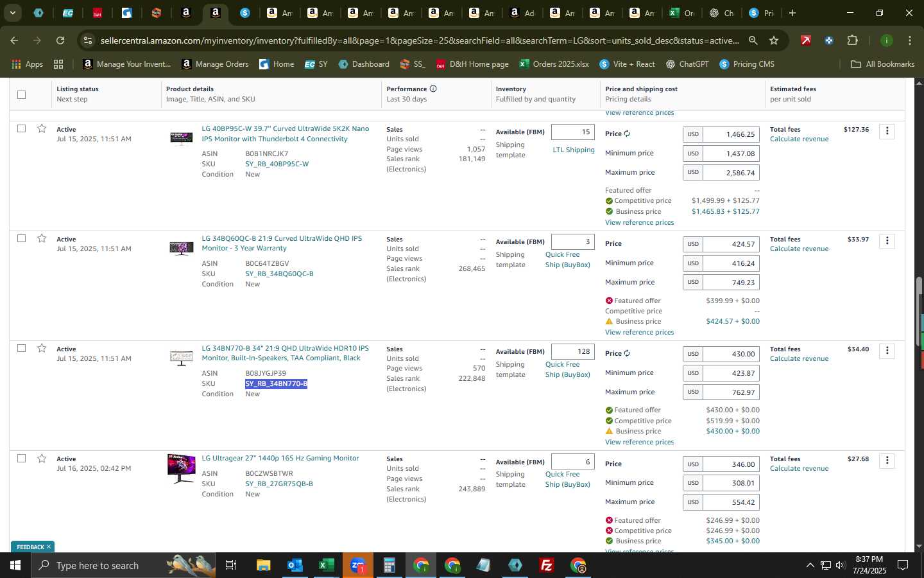924x578 pixels.
Task: Click the LG 40BP95C-W product thumbnail
Action: click(182, 138)
